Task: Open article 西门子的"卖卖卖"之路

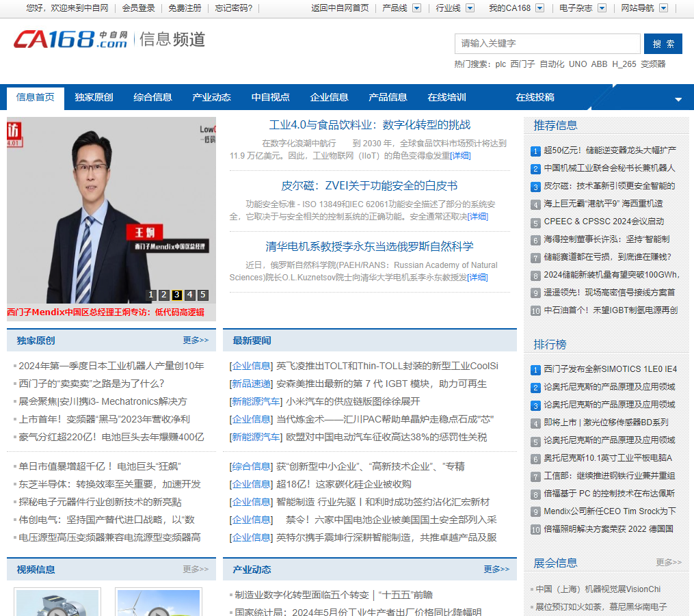Action: click(92, 384)
